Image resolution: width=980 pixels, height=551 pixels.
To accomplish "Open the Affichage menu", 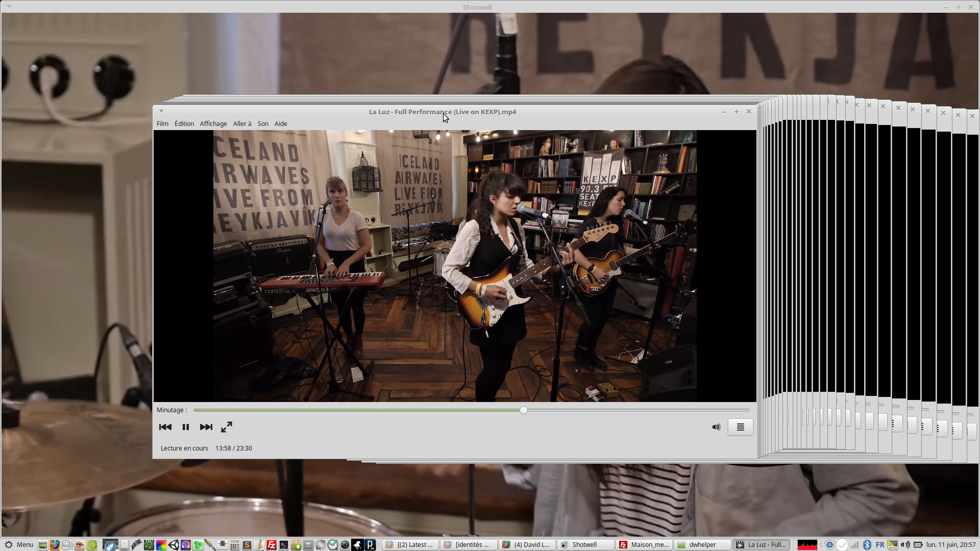I will coord(213,123).
